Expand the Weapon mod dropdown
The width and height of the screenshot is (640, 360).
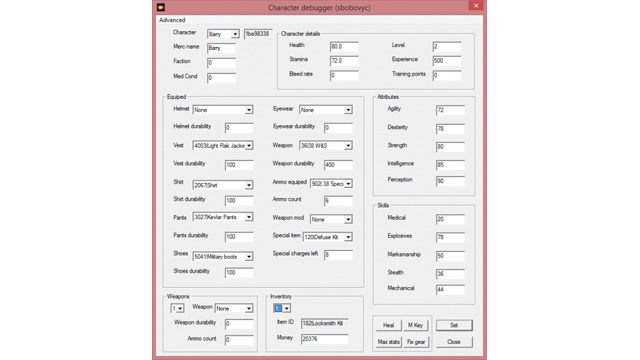[x=331, y=219]
